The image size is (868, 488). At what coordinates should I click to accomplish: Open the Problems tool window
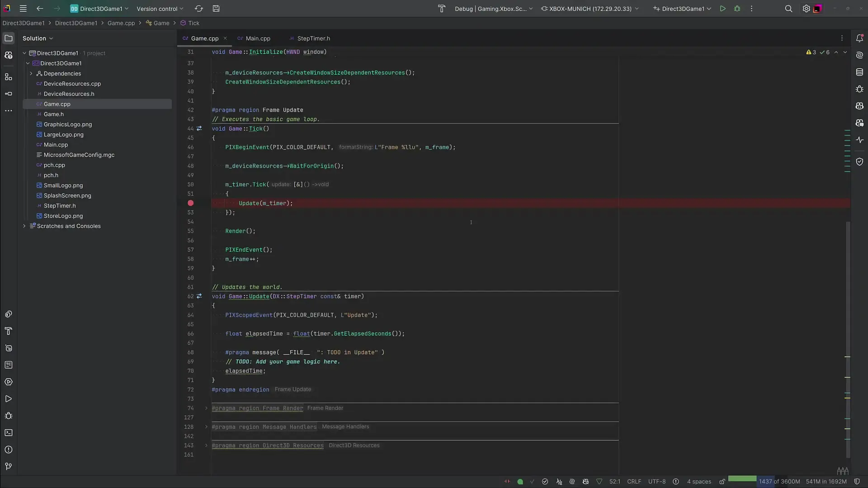pos(9,450)
